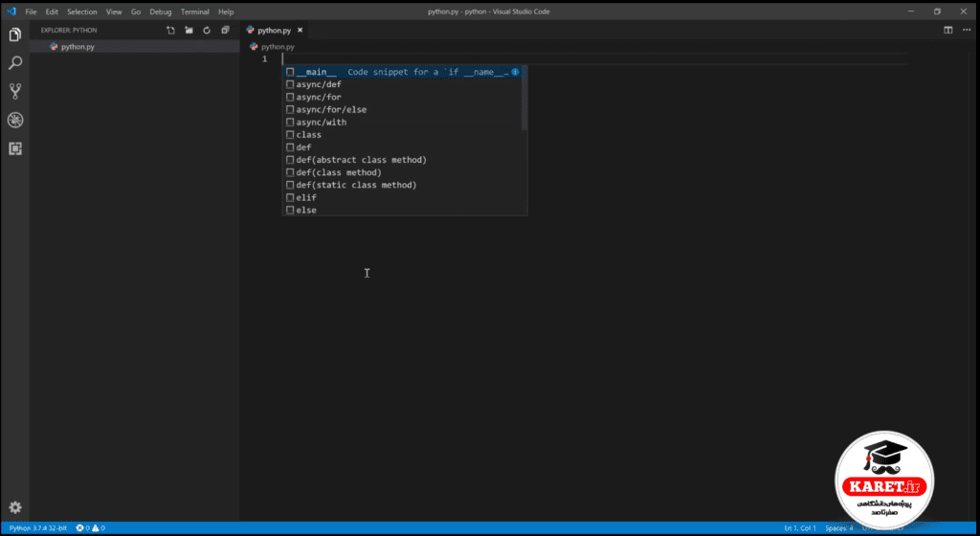980x536 pixels.
Task: Click the VS Code logo in title bar
Action: pos(11,11)
